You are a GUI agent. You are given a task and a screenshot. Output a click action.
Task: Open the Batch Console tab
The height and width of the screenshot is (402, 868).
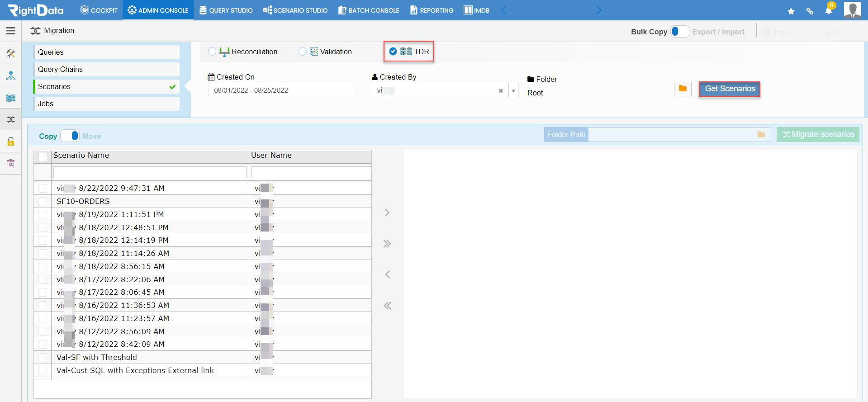(369, 10)
